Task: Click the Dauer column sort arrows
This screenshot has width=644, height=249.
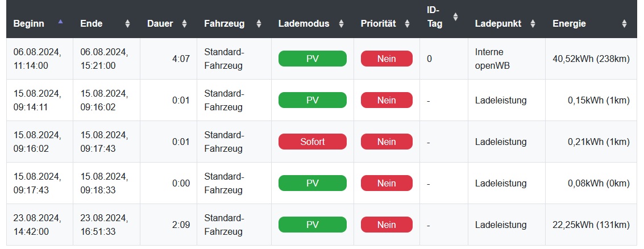Action: tap(184, 24)
